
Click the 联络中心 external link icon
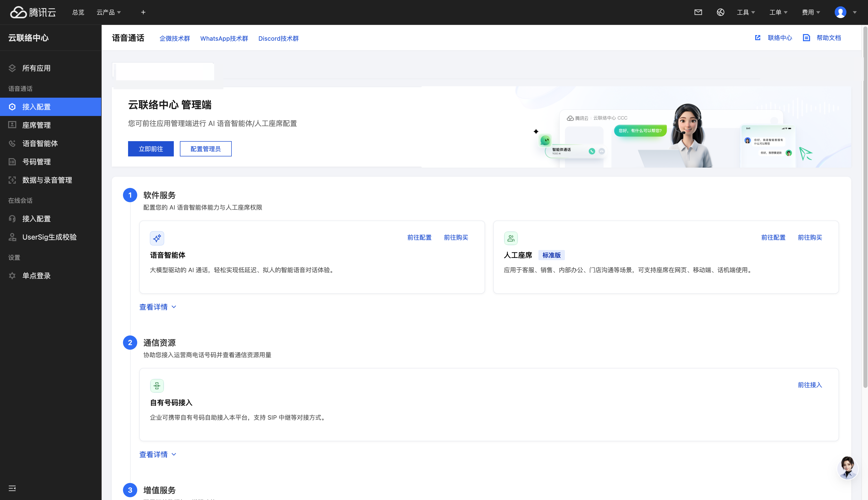click(x=757, y=38)
